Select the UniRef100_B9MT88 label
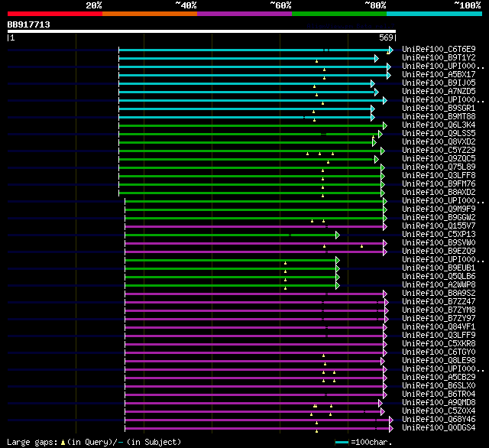Screen dimensions: 489x448 coord(439,117)
